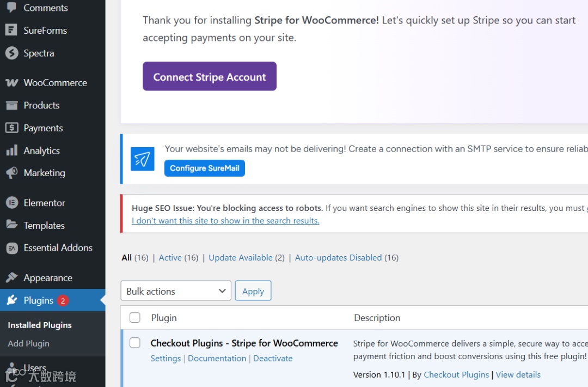
Task: Open Stripe plugin Documentation link
Action: 217,359
